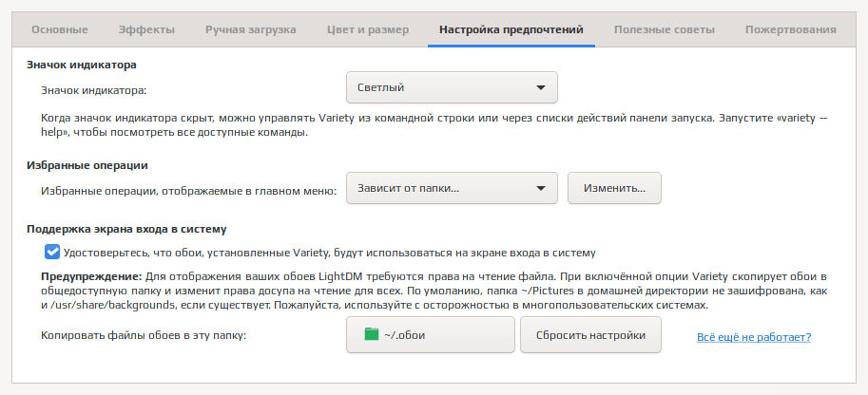
Task: Click the arrow icon of Светлый combo box
Action: pyautogui.click(x=541, y=87)
